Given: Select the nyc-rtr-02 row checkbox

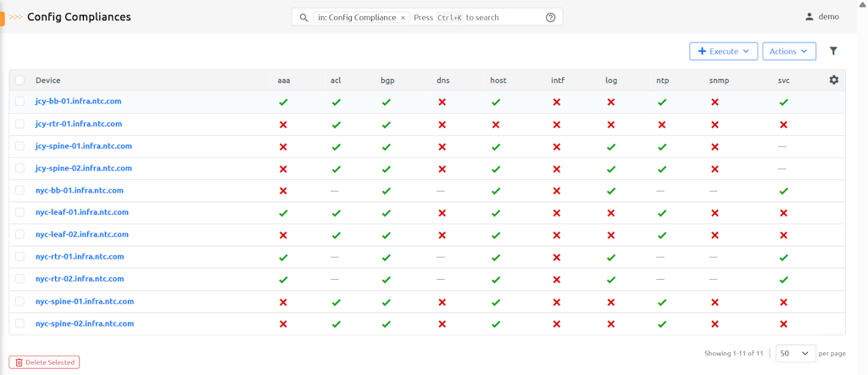Looking at the screenshot, I should tap(20, 278).
